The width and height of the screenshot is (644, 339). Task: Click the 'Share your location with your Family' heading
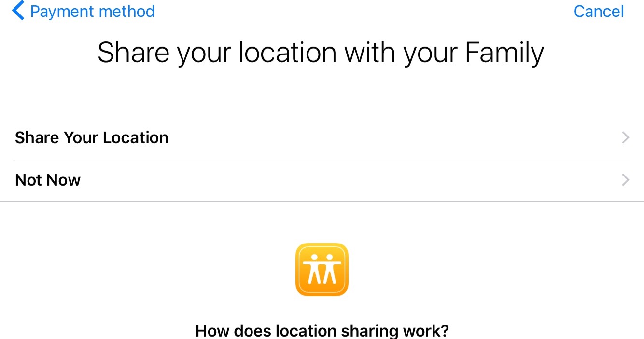coord(321,53)
